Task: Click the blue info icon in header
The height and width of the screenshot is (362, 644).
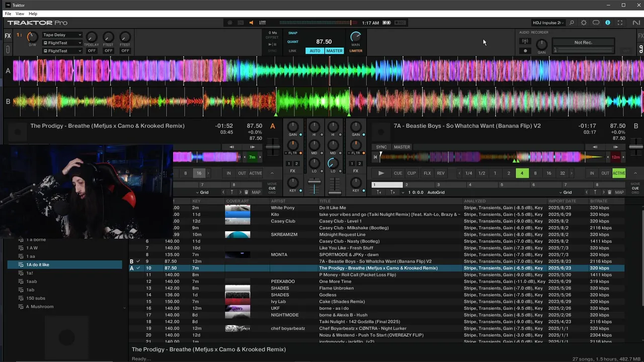Action: 608,23
